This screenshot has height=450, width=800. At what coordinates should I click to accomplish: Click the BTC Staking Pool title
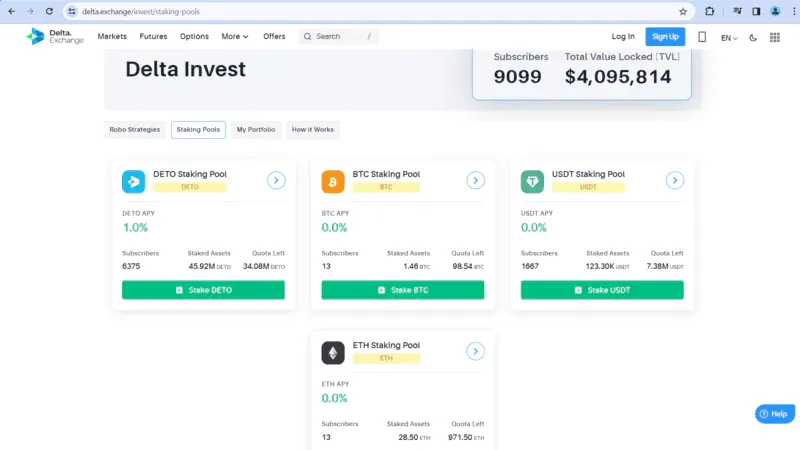pos(386,174)
